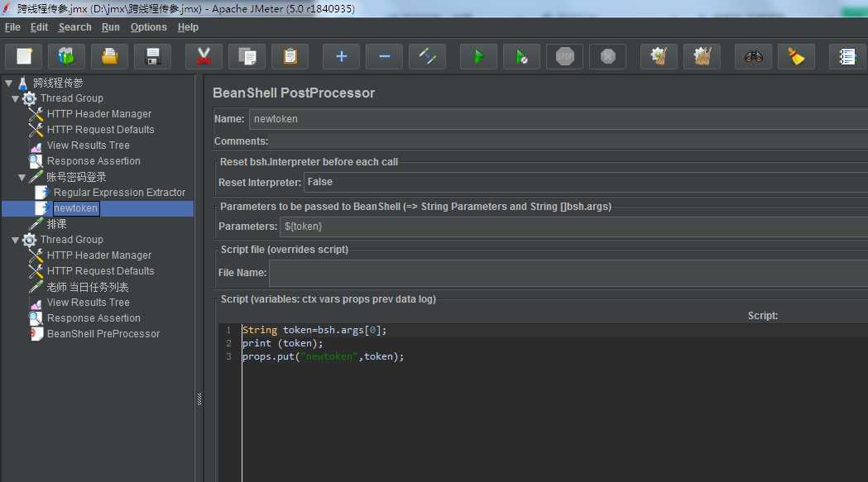
Task: Select second HTTP Header Manager
Action: pos(98,255)
